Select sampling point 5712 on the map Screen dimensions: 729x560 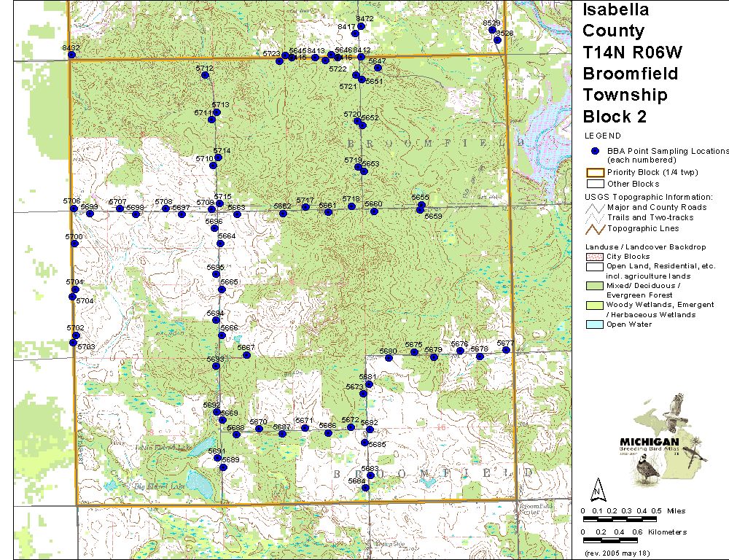[x=208, y=75]
